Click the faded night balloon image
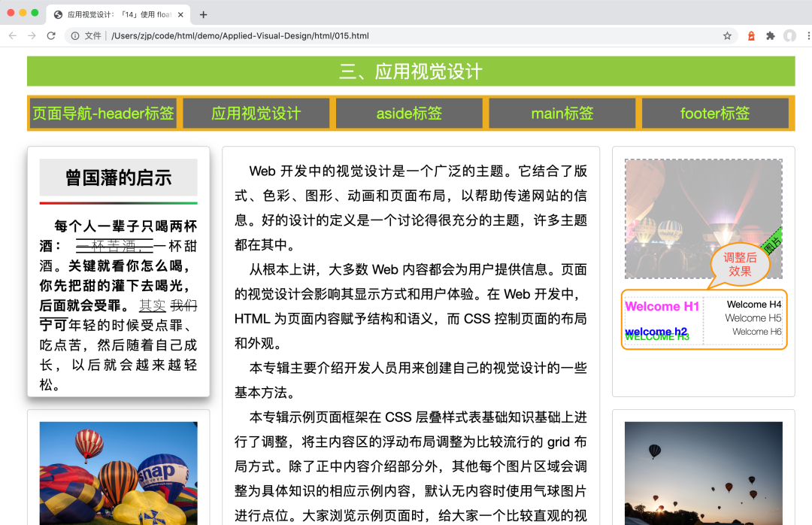 pyautogui.click(x=703, y=219)
